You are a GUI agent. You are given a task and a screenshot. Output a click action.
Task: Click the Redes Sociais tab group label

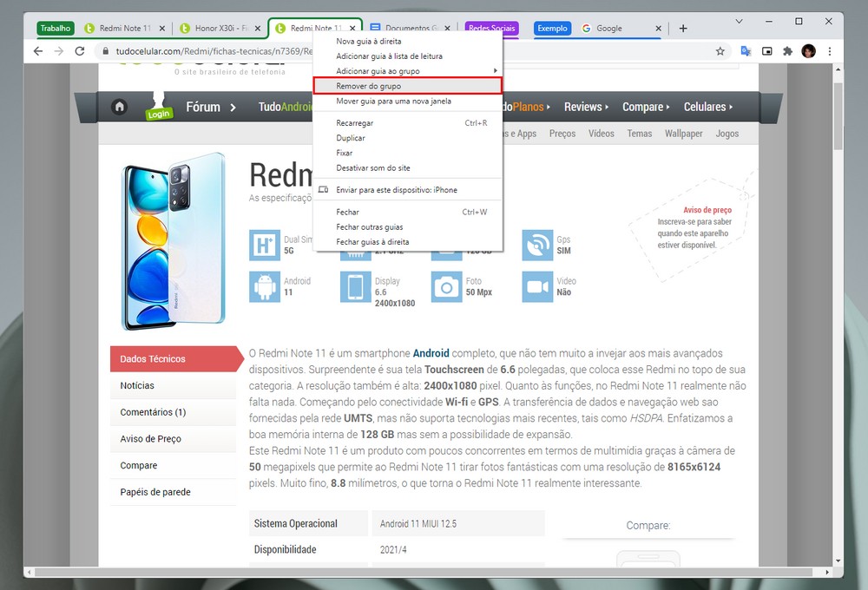(491, 28)
